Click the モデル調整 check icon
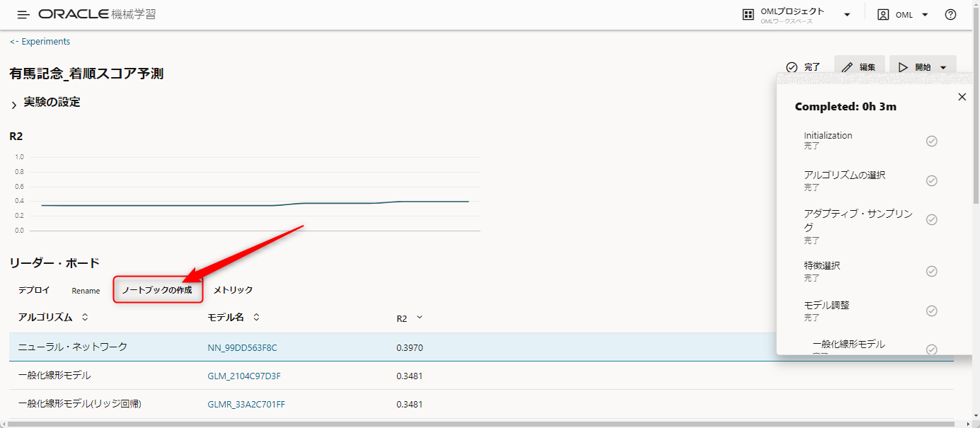The image size is (980, 428). (932, 311)
